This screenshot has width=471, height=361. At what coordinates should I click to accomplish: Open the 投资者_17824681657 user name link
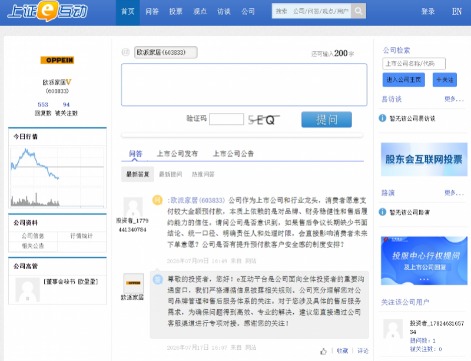tap(436, 327)
